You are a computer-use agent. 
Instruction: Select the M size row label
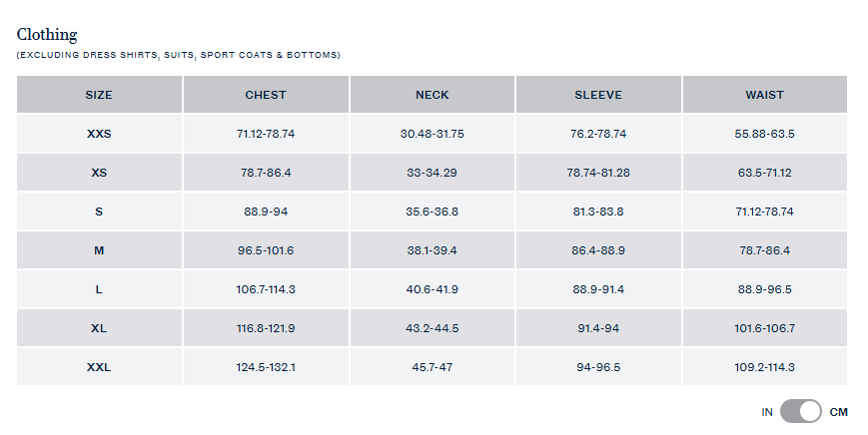tap(99, 250)
